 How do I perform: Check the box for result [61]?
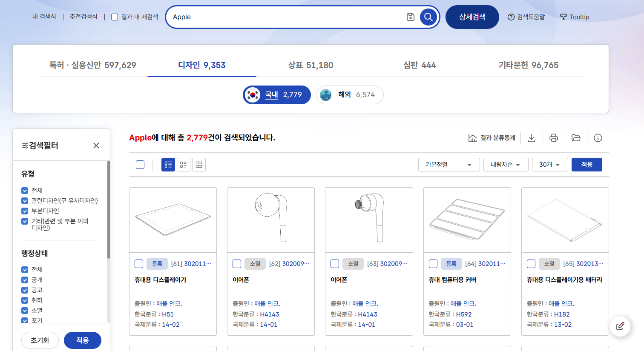(x=139, y=264)
